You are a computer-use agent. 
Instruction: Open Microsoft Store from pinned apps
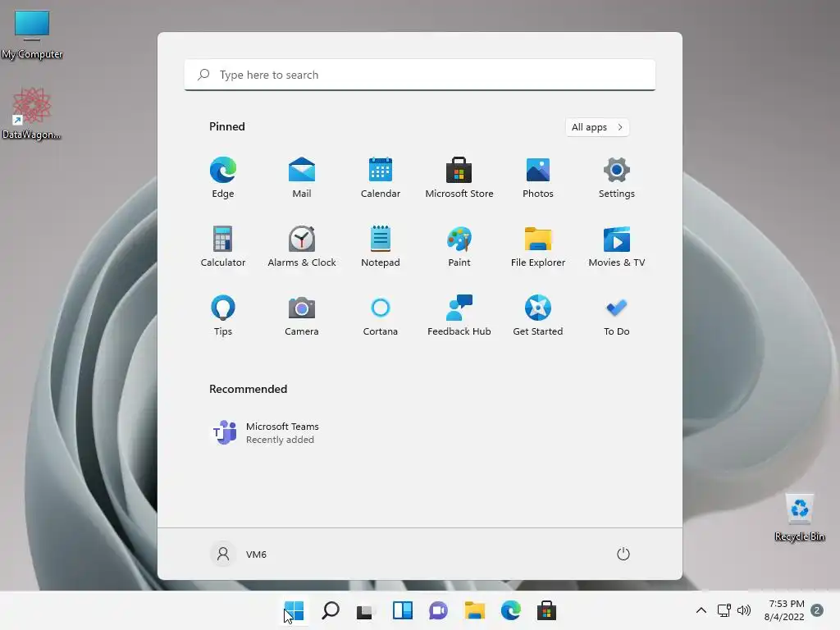click(459, 177)
